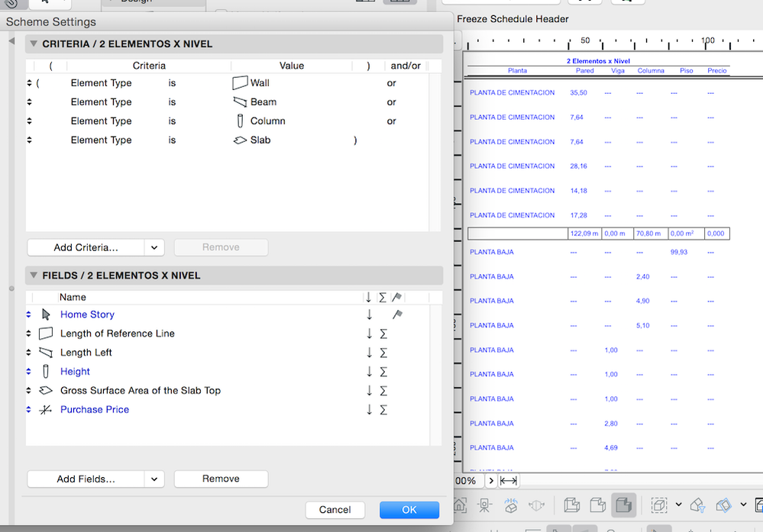Select the Beam element type value
The height and width of the screenshot is (532, 763).
pos(263,102)
